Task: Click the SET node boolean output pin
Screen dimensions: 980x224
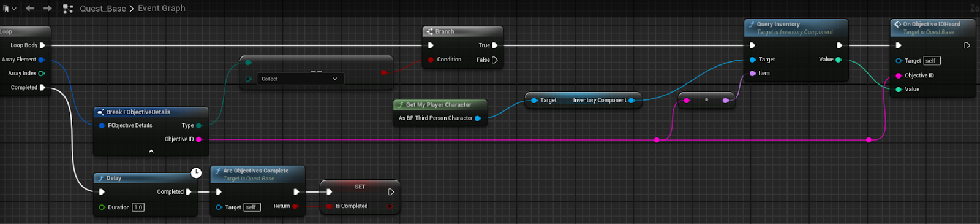Action: (x=390, y=206)
